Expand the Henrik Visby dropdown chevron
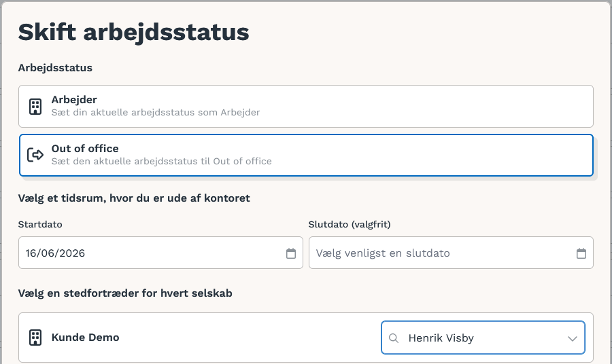612x364 pixels. click(x=572, y=338)
